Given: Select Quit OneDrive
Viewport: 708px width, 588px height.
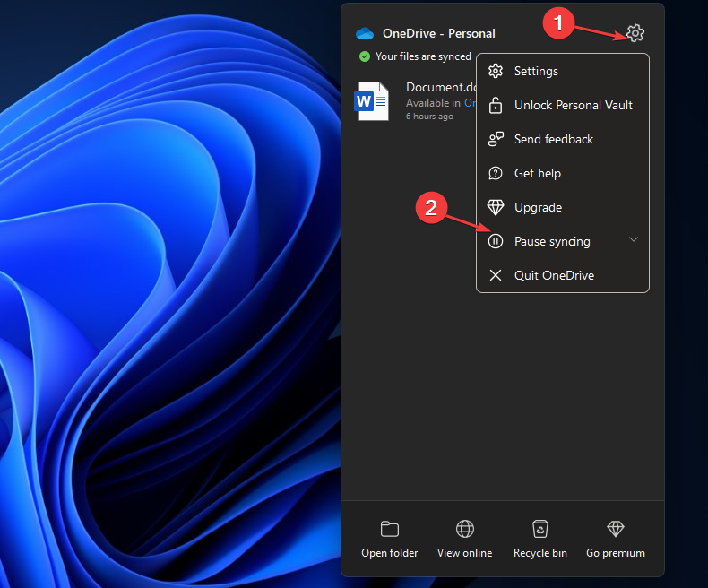Looking at the screenshot, I should 563,275.
